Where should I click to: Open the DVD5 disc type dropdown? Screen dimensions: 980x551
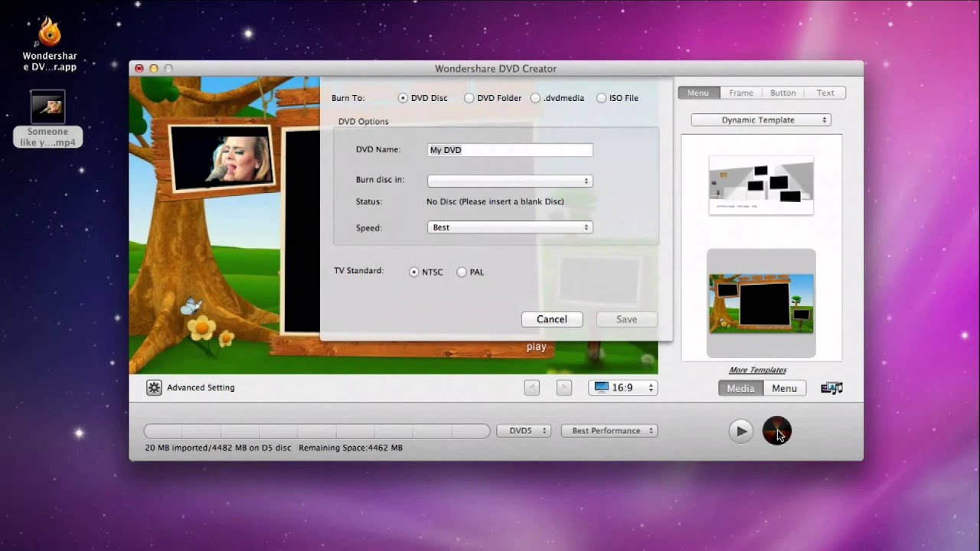524,431
